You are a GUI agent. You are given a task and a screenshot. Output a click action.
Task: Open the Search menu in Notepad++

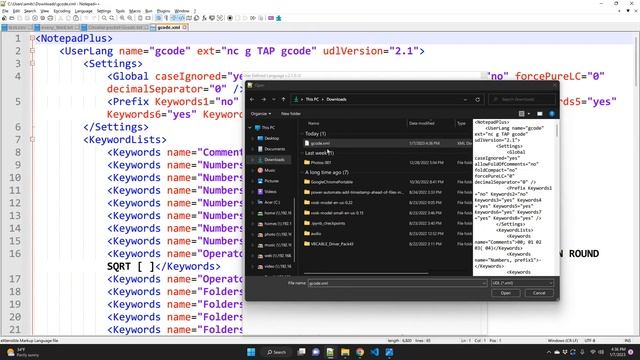30,11
